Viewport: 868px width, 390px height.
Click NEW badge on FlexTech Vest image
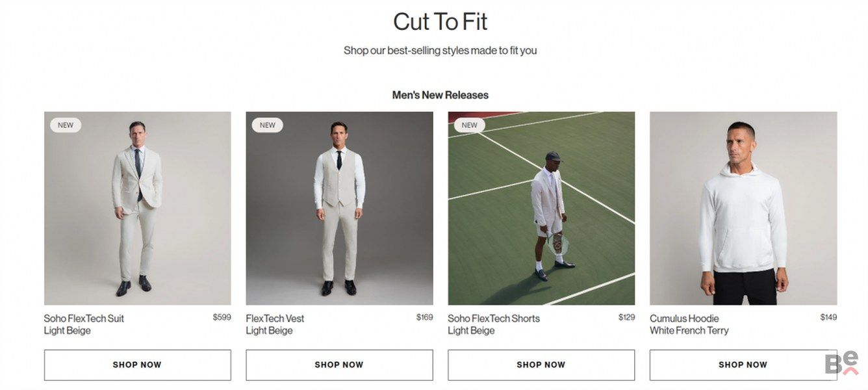[268, 125]
